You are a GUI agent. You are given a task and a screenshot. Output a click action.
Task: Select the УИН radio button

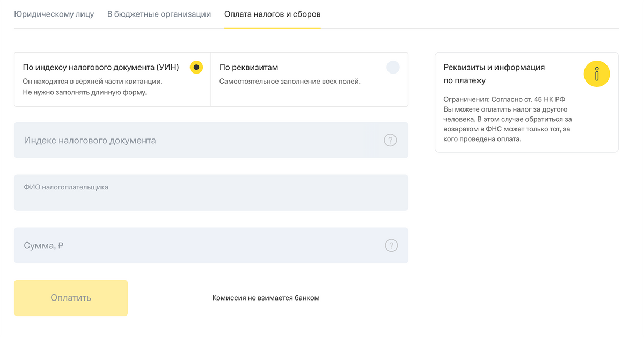196,68
